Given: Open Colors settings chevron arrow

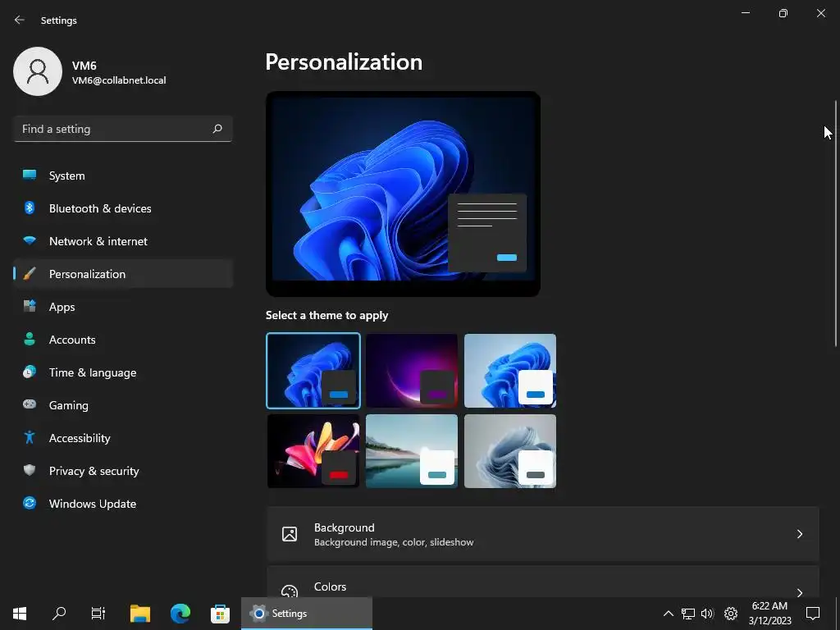Looking at the screenshot, I should tap(799, 592).
